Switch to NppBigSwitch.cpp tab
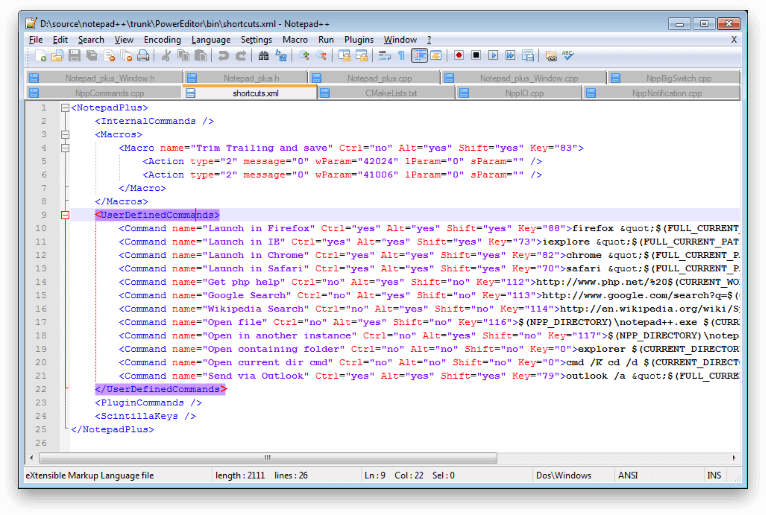The height and width of the screenshot is (515, 766). point(674,78)
